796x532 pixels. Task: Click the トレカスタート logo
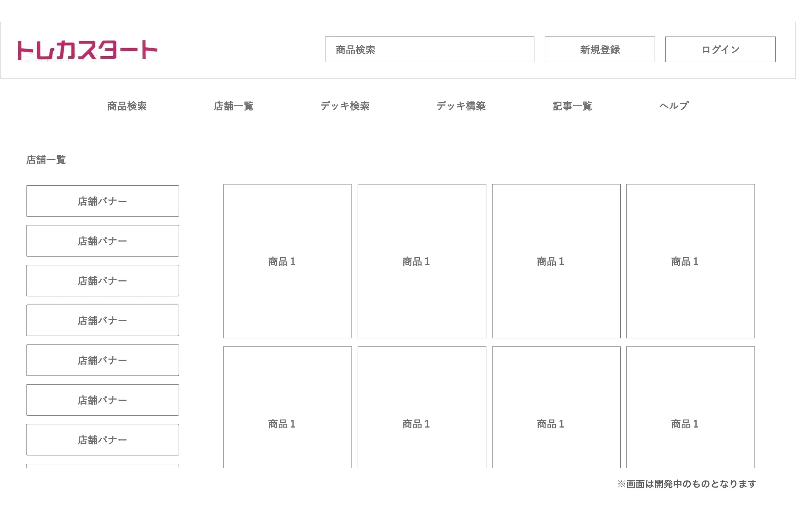(x=87, y=50)
